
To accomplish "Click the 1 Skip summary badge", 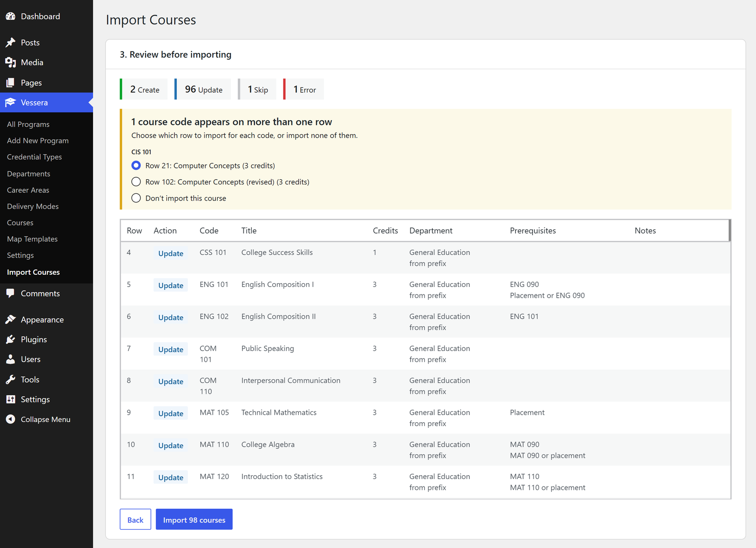I will (x=257, y=89).
